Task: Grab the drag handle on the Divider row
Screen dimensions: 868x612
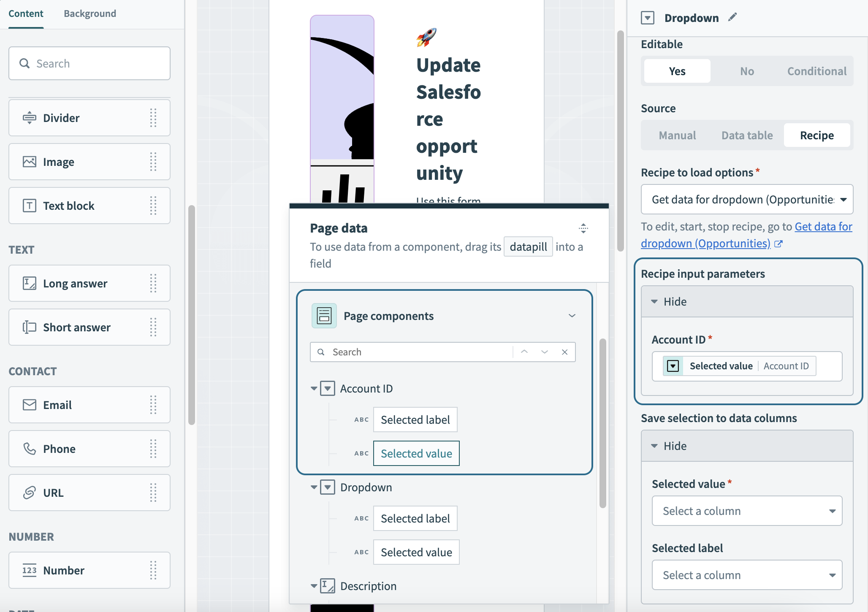Action: click(x=153, y=118)
